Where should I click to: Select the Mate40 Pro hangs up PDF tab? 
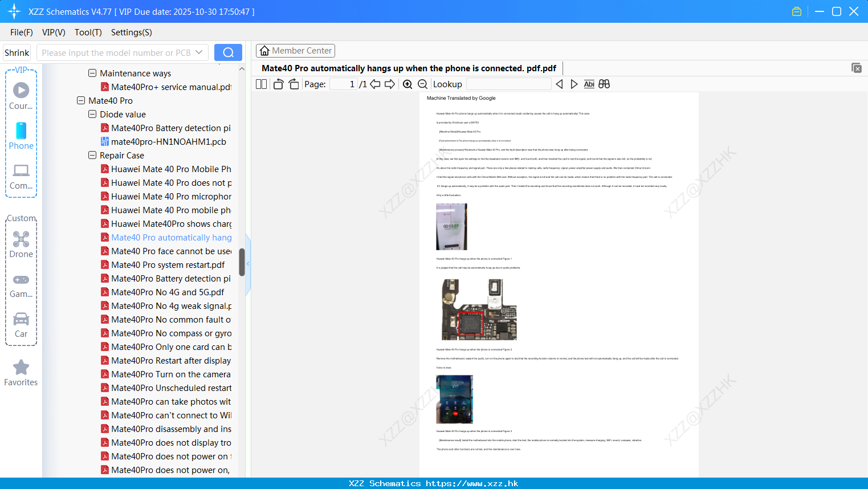(x=409, y=68)
